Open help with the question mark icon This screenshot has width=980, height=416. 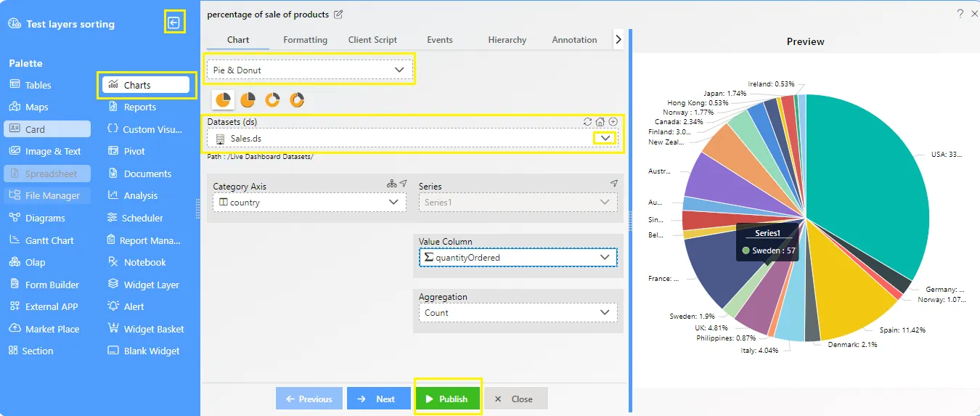[960, 14]
